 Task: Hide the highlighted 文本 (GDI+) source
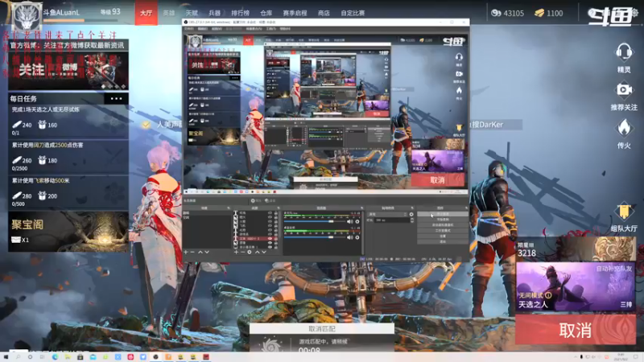(x=270, y=238)
